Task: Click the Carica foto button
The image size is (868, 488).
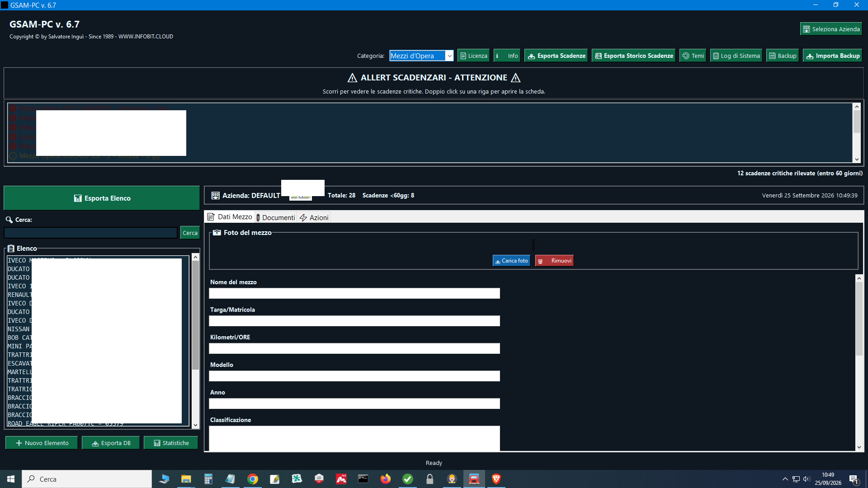Action: coord(511,261)
